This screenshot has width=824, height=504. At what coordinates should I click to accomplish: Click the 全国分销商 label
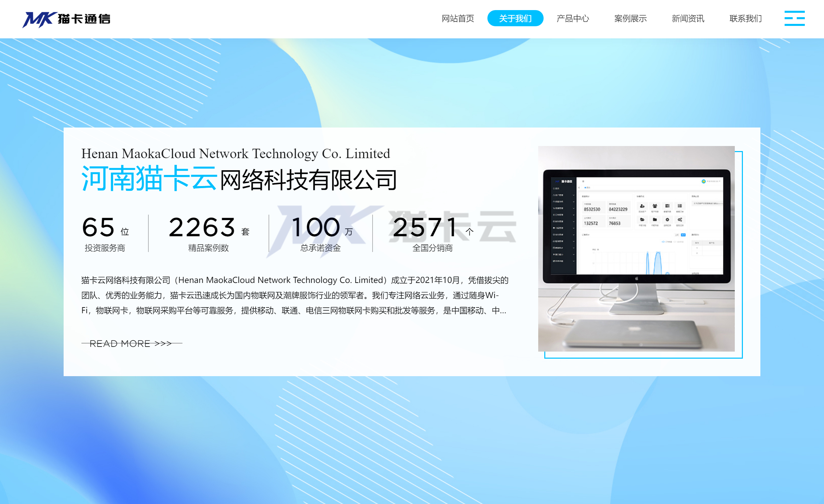[433, 248]
